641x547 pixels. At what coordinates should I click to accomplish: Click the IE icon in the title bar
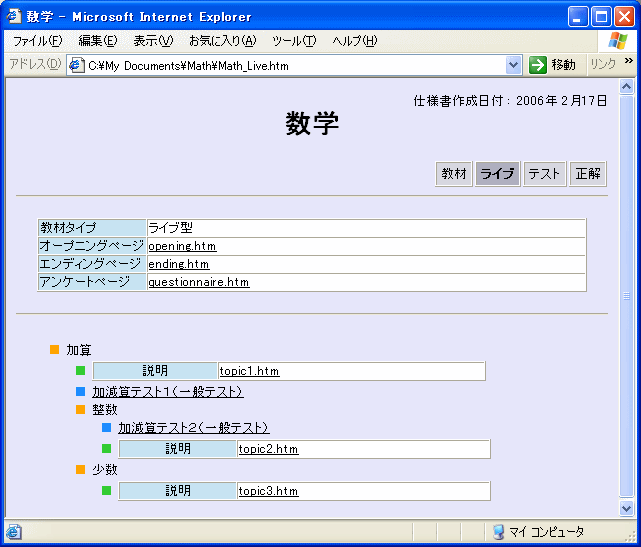(14, 17)
